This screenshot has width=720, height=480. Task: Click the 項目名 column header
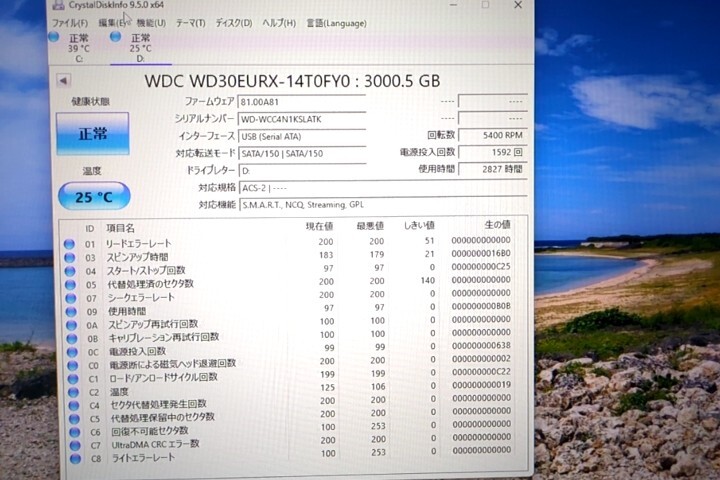[120, 228]
